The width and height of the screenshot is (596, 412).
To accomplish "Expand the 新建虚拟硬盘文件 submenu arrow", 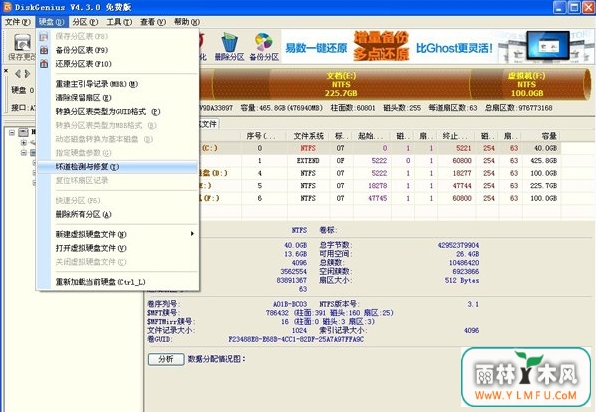I will pos(192,233).
